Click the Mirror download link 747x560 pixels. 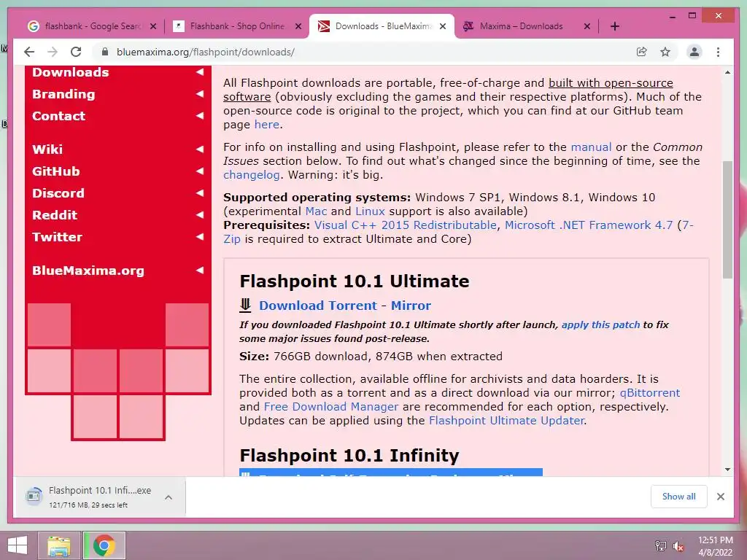(x=411, y=306)
